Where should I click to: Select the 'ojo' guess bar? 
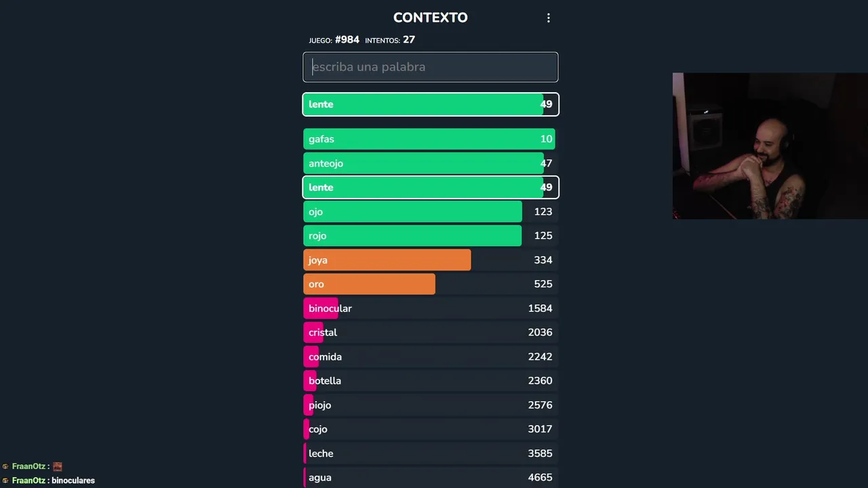(430, 211)
